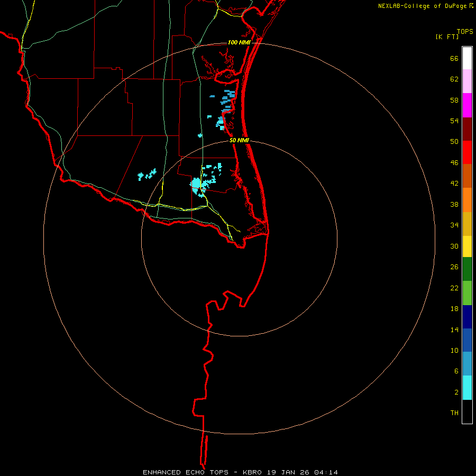Image resolution: width=476 pixels, height=476 pixels.
Task: Click the legend value "18"
Action: coord(454,309)
